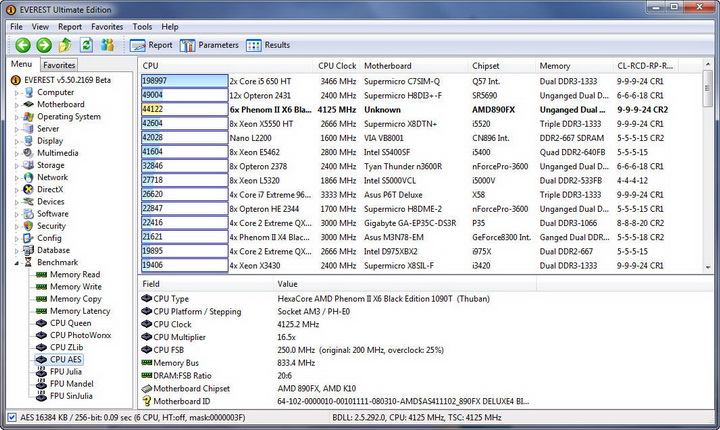Expand the Software tree node

[17, 214]
